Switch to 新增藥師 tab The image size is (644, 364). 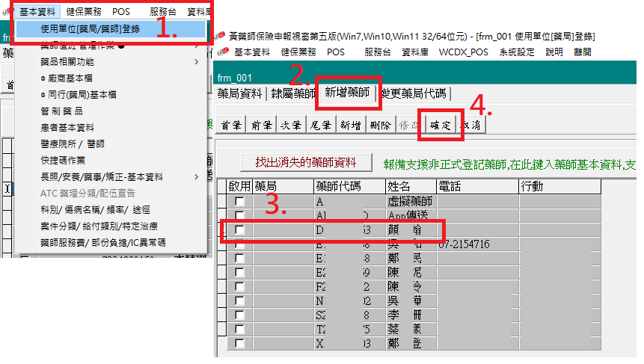coord(348,93)
